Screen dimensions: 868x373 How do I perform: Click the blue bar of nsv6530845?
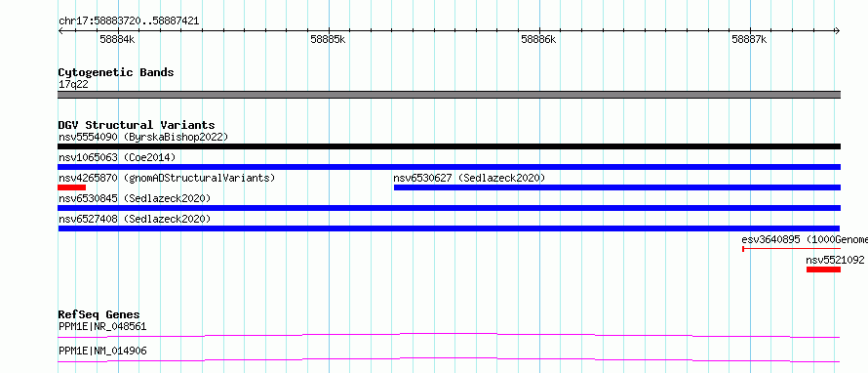point(449,208)
